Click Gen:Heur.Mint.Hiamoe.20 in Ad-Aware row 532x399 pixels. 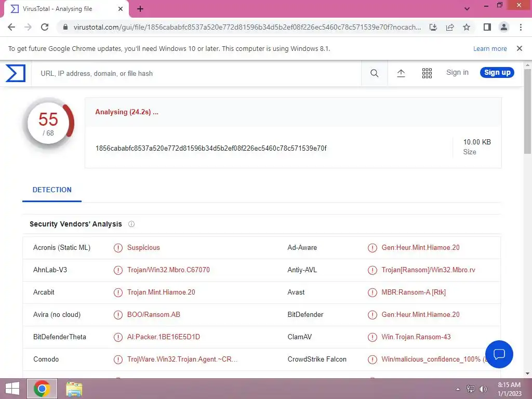[420, 248]
